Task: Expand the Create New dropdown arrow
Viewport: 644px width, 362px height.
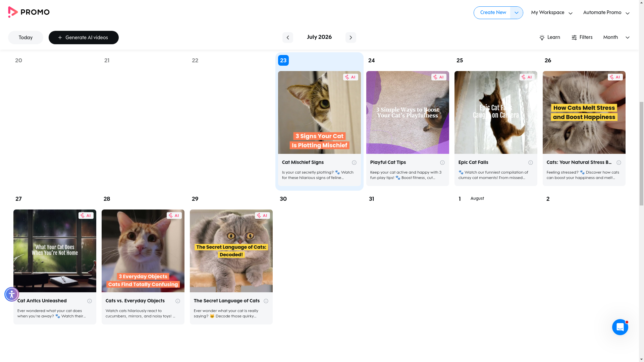Action: [x=517, y=13]
